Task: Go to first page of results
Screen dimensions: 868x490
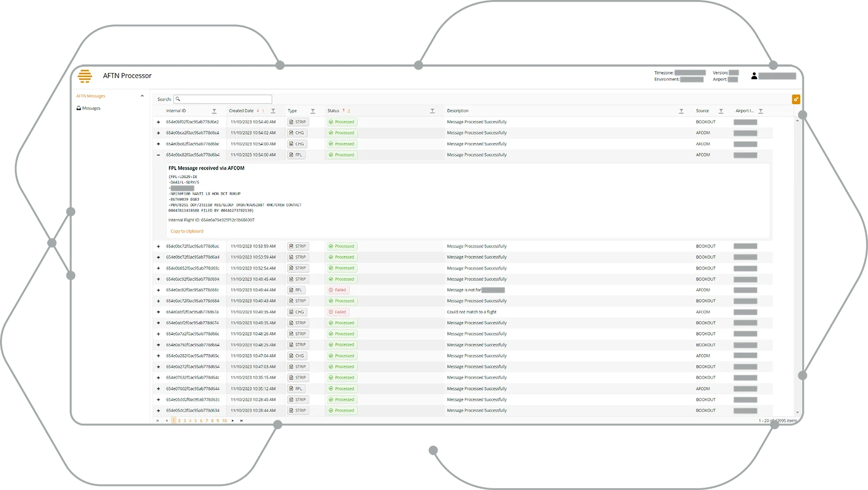Action: (x=157, y=421)
